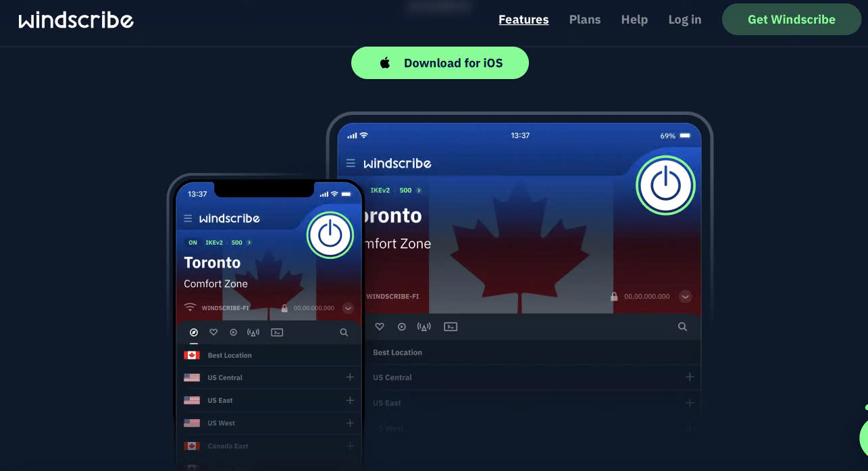Open the Help menu item
Screen dimensions: 868x471
[x=634, y=20]
